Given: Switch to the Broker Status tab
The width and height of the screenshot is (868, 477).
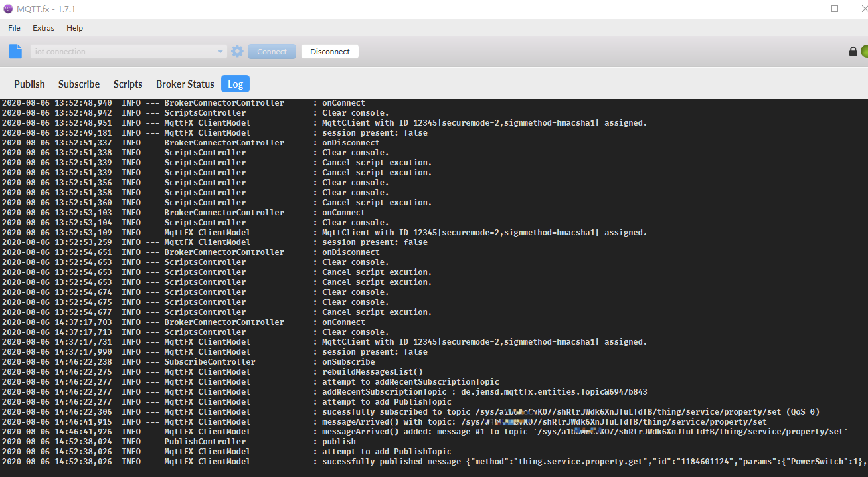Looking at the screenshot, I should coord(185,84).
